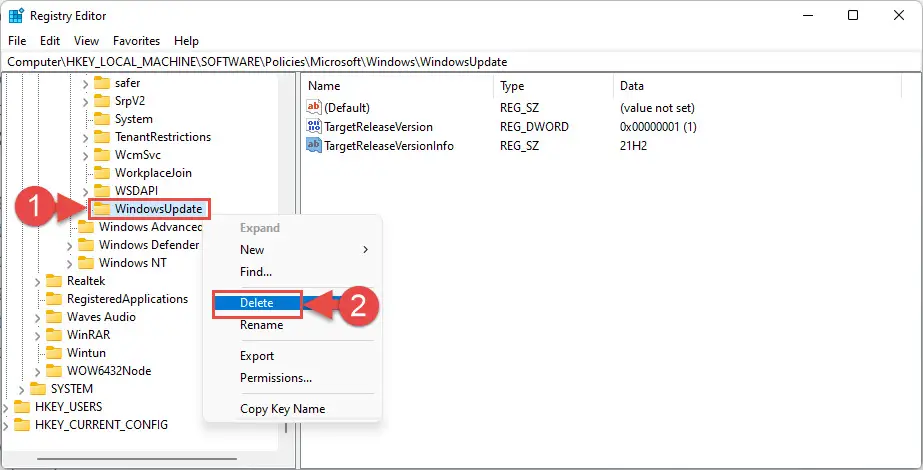The height and width of the screenshot is (470, 923).
Task: Click the Registry Editor app icon in title bar
Action: click(16, 16)
